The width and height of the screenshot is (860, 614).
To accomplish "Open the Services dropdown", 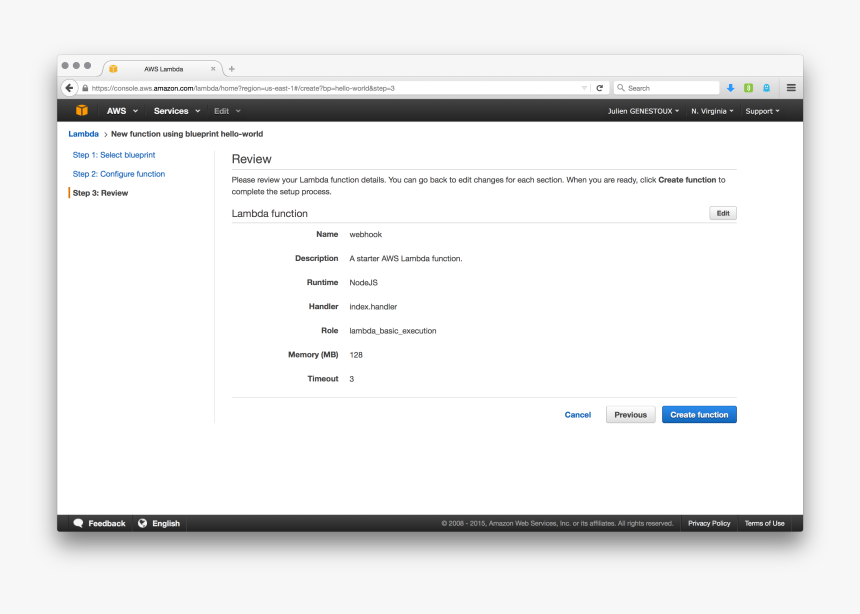I will tap(176, 110).
